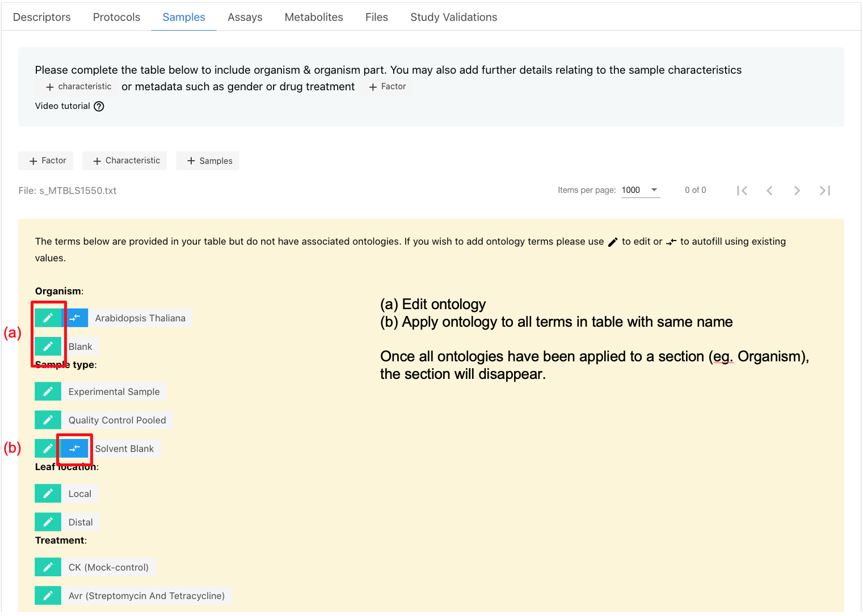Viewport: 863px width, 616px height.
Task: Click Experimental Sample term label
Action: click(x=114, y=392)
